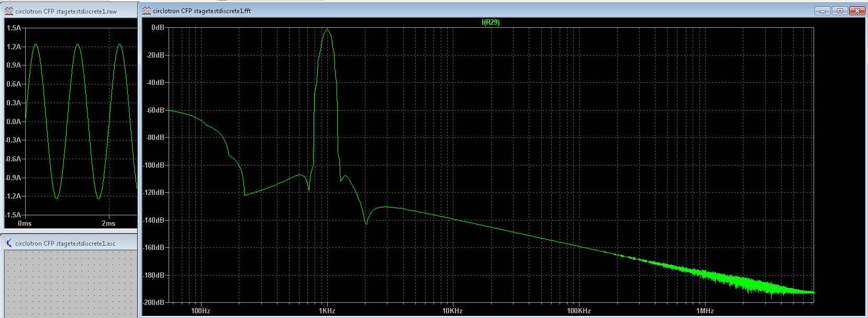The height and width of the screenshot is (318, 868).
Task: Activate the stagetestdiscrete1.asc window title bar
Action: [70, 244]
